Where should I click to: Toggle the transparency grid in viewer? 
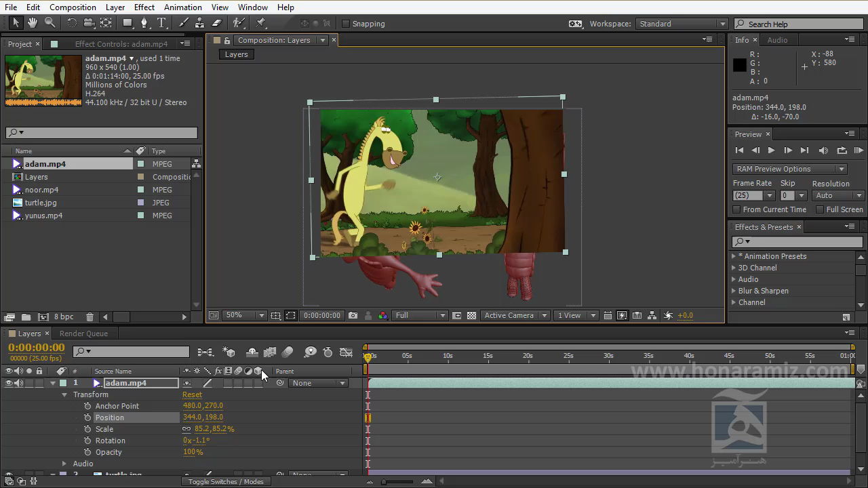click(472, 316)
